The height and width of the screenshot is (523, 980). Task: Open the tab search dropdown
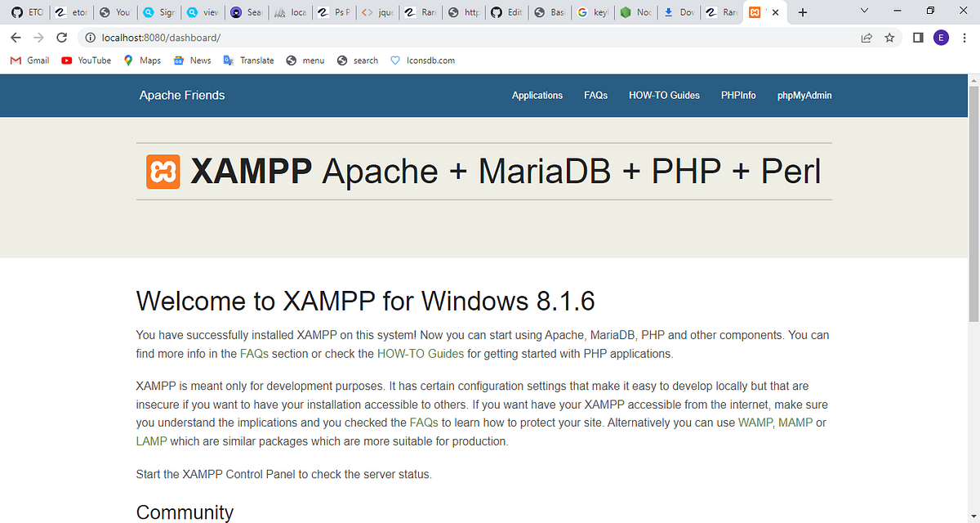(x=863, y=11)
